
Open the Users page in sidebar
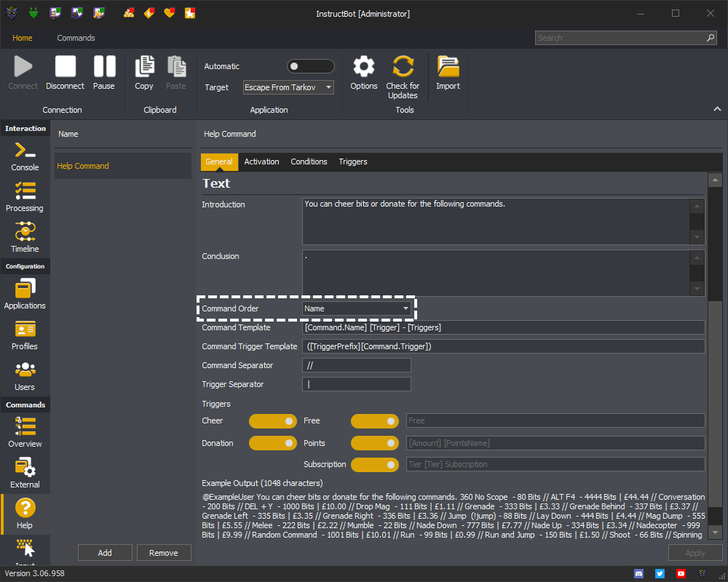point(25,376)
